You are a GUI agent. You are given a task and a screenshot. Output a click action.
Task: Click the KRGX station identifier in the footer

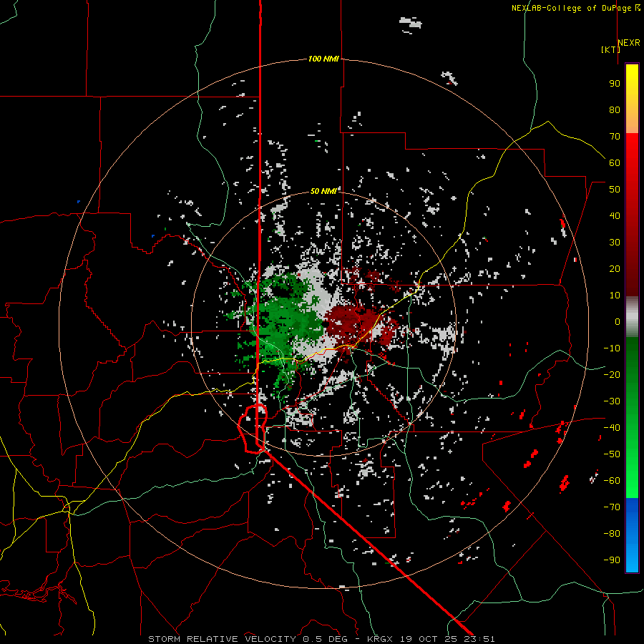[379, 639]
